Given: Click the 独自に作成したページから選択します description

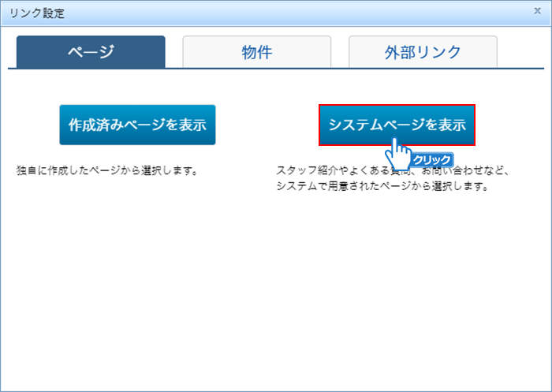Looking at the screenshot, I should 106,170.
